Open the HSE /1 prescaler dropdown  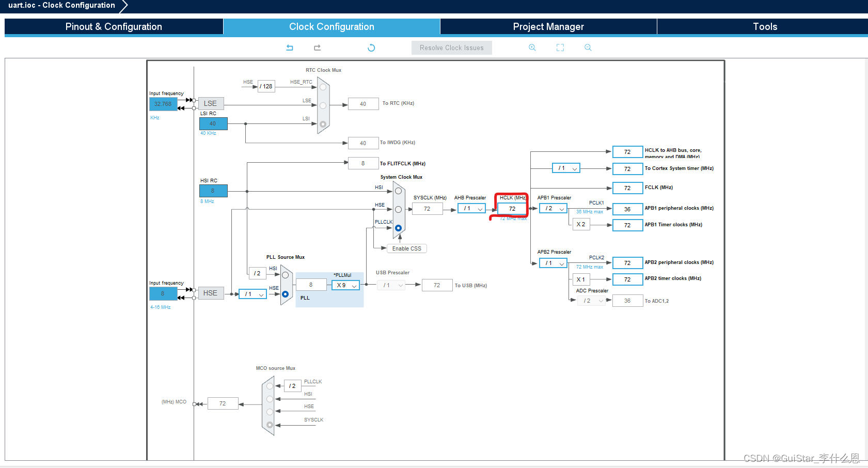click(252, 294)
